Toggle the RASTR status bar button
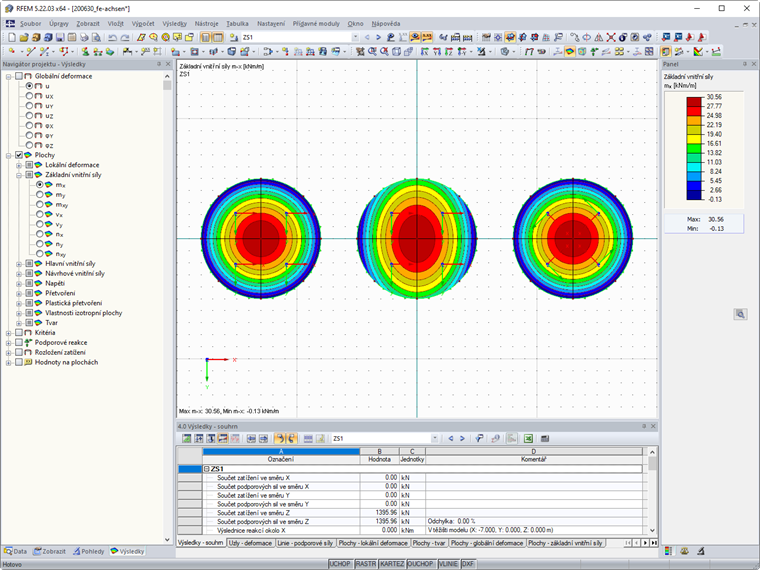Viewport: 760px width, 570px height. pyautogui.click(x=365, y=564)
